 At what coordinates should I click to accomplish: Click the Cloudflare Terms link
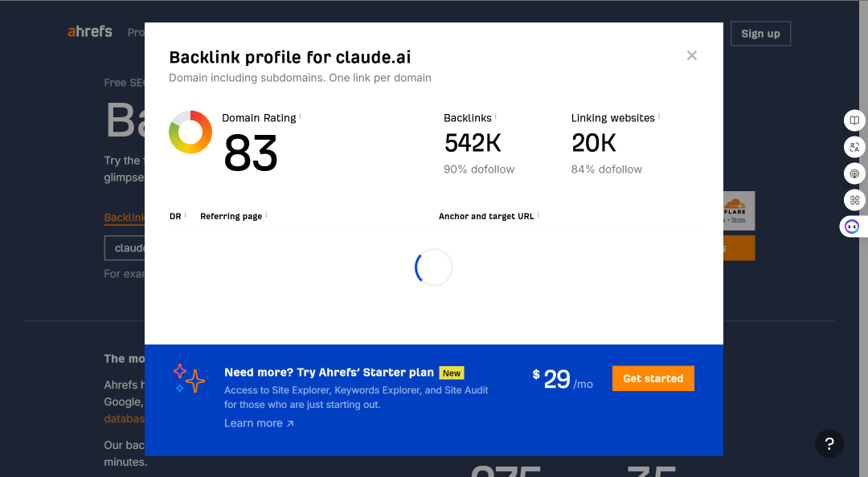738,220
